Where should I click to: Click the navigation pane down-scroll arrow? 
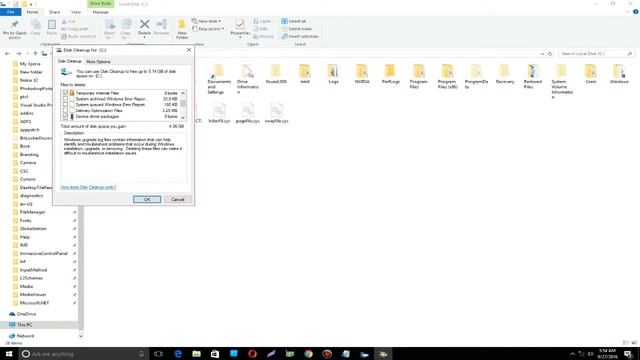point(81,336)
